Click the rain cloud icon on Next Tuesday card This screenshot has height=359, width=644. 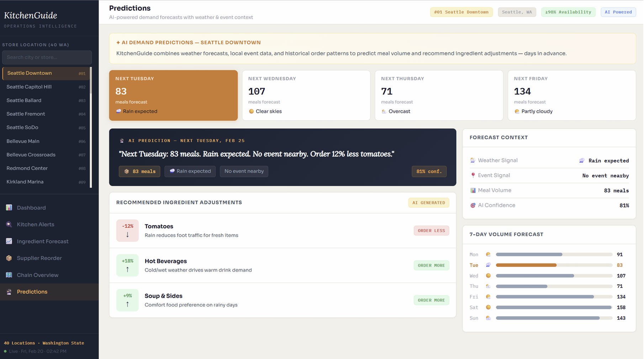coord(118,111)
